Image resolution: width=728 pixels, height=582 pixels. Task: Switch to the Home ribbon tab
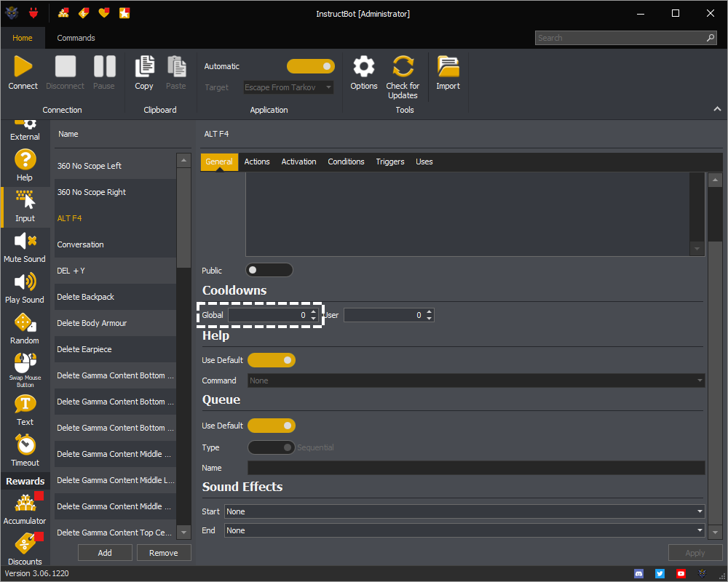[23, 38]
